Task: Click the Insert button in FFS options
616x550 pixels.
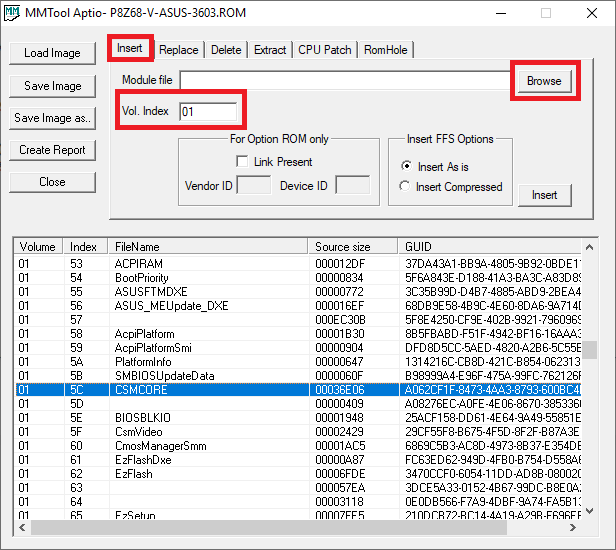Action: 544,195
